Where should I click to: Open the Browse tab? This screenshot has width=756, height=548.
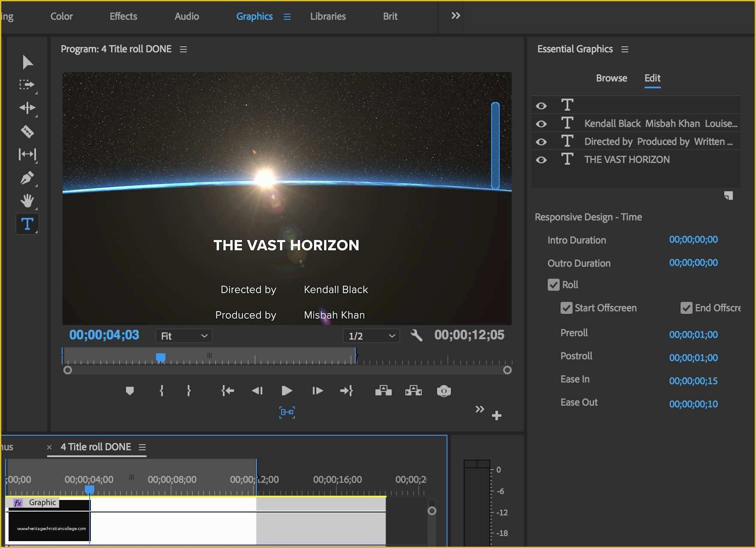point(612,78)
